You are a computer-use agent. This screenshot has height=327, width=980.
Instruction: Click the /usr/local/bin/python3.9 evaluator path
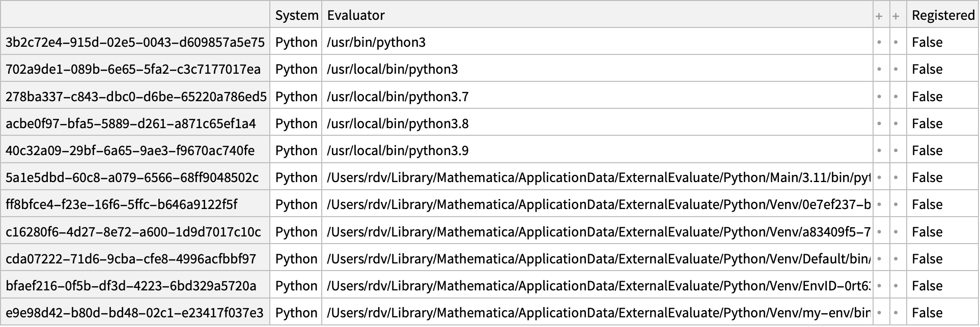coord(398,151)
